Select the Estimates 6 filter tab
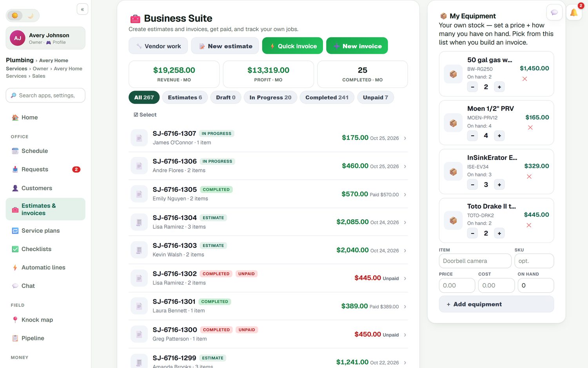 point(185,97)
